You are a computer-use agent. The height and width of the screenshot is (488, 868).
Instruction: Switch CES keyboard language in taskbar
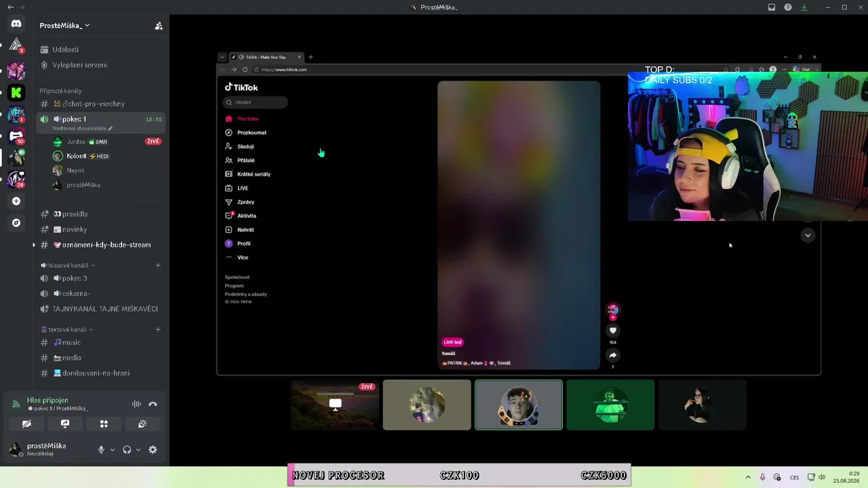pyautogui.click(x=794, y=477)
